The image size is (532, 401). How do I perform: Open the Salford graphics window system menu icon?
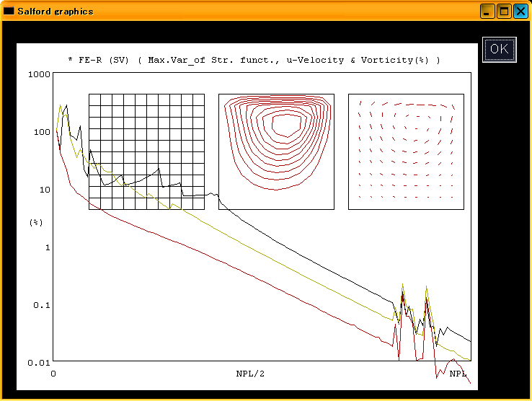point(9,11)
